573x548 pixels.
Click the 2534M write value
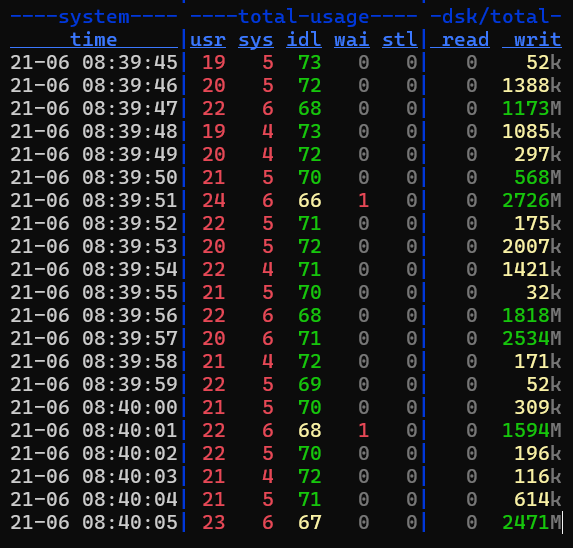tap(532, 338)
